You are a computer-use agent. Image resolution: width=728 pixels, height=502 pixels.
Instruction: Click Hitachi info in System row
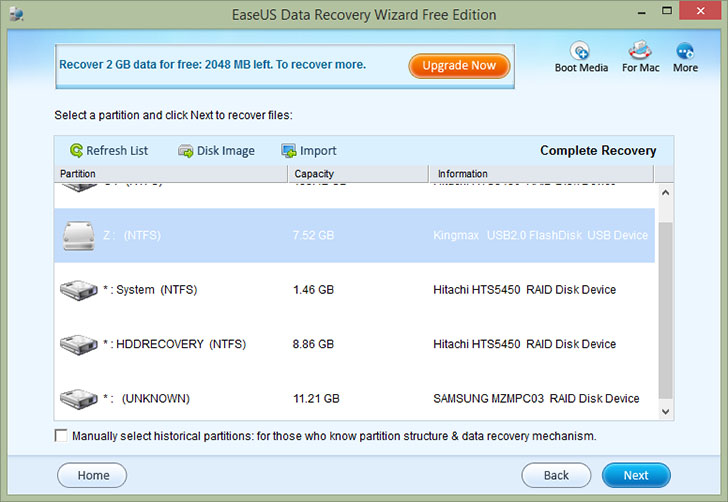pos(525,290)
